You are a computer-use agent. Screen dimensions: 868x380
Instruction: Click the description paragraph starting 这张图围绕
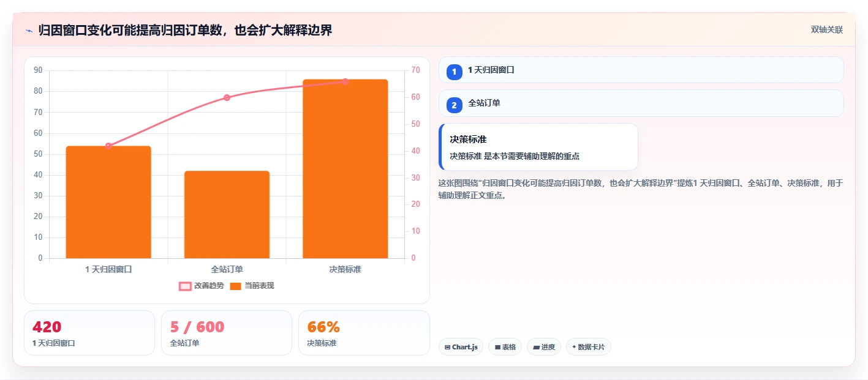[641, 189]
